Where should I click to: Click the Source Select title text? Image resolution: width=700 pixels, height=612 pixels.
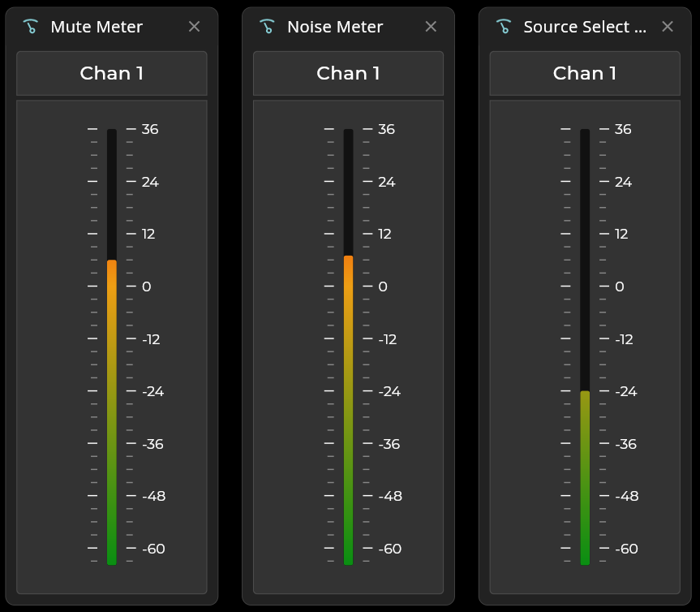585,27
